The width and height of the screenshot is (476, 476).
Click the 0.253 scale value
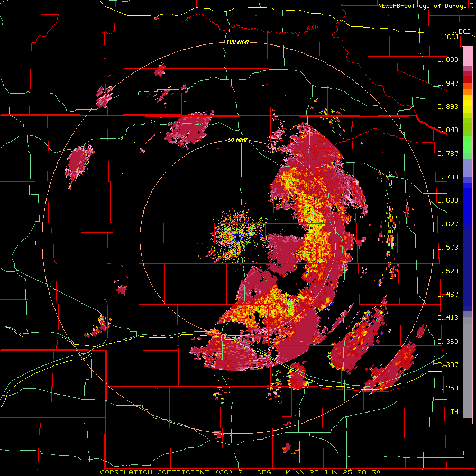coord(448,388)
